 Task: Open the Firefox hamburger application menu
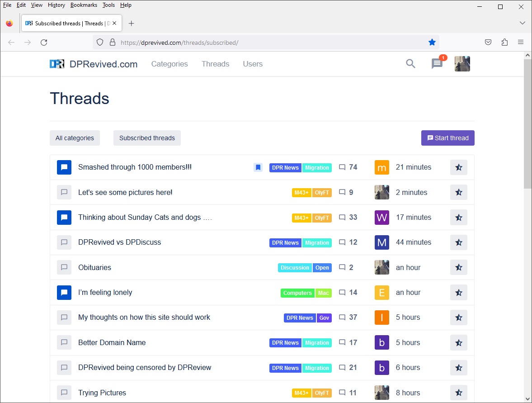point(521,42)
